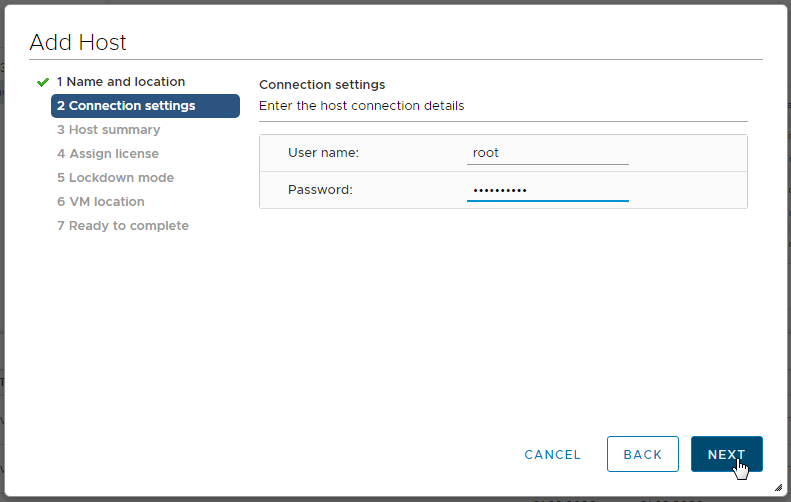
Task: Cancel the Add Host wizard
Action: pyautogui.click(x=552, y=454)
